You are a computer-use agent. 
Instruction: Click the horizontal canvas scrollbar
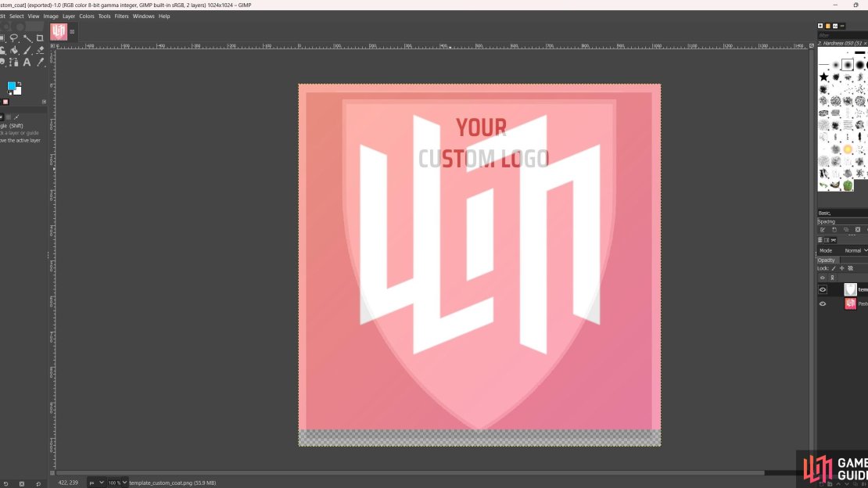pyautogui.click(x=411, y=473)
